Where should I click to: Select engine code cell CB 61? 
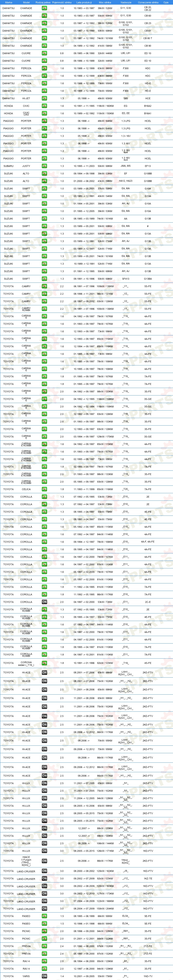click(148, 31)
